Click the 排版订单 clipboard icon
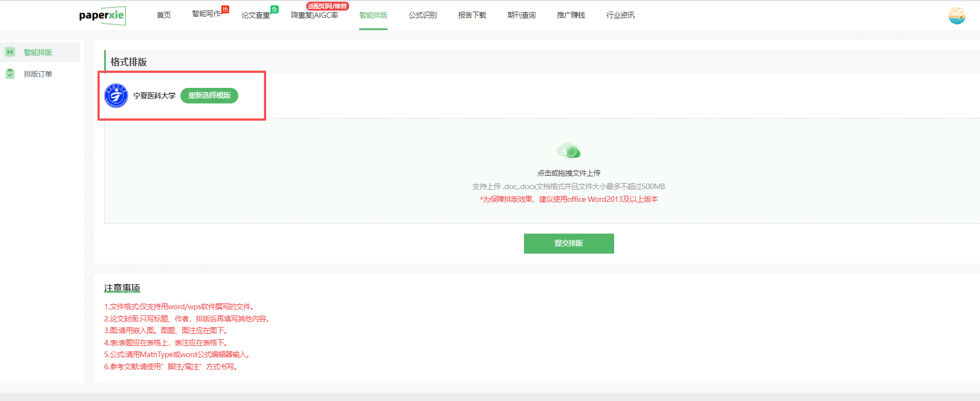This screenshot has height=401, width=980. click(10, 74)
